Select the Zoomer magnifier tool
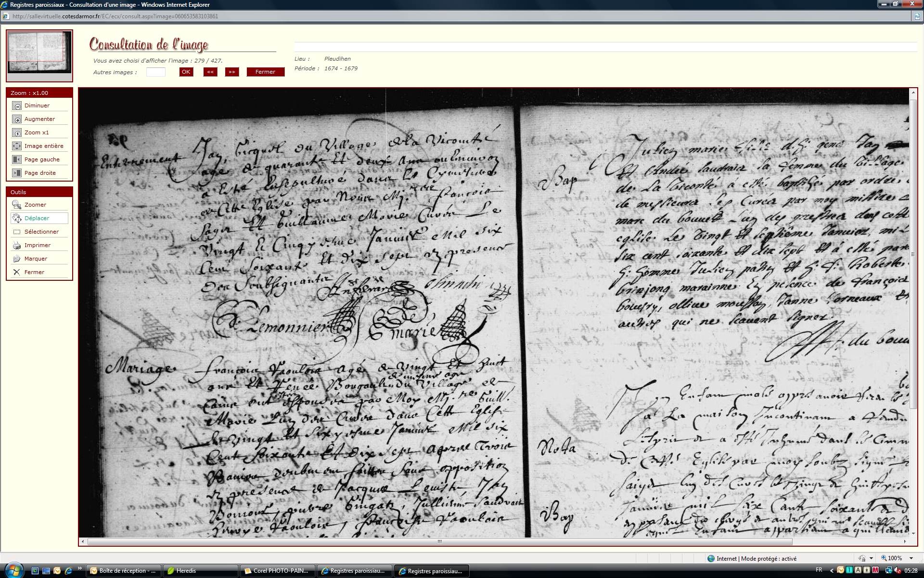 (17, 205)
